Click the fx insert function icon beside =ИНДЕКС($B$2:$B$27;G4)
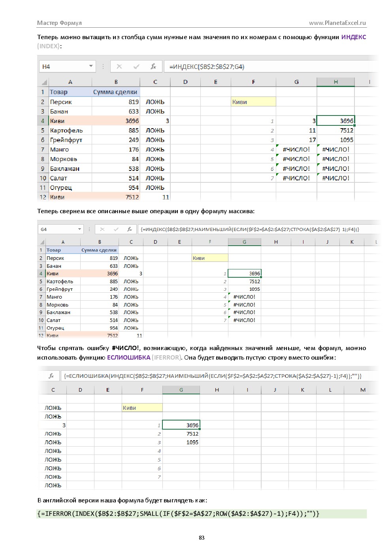 coord(153,66)
